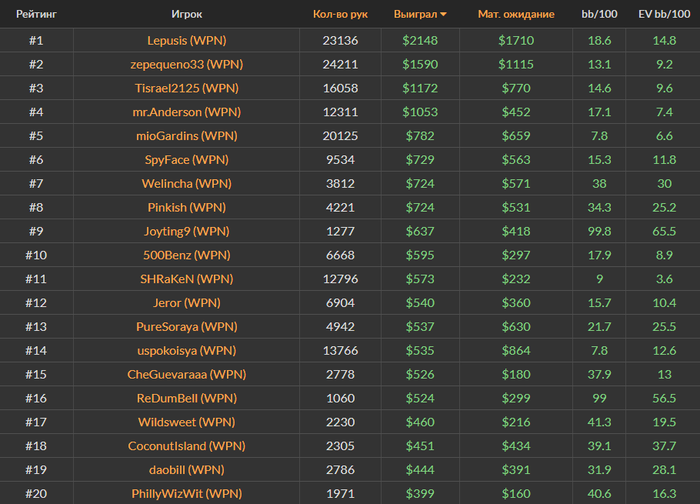Click the Рейтинг column header

coord(35,15)
